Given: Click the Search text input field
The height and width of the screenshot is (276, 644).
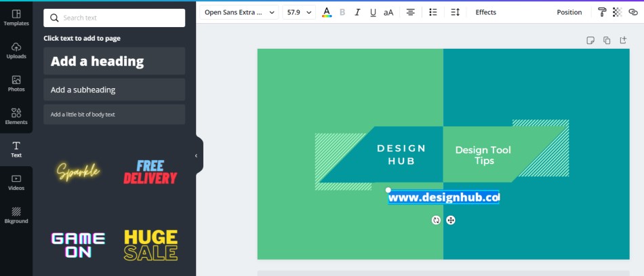Looking at the screenshot, I should click(x=114, y=18).
